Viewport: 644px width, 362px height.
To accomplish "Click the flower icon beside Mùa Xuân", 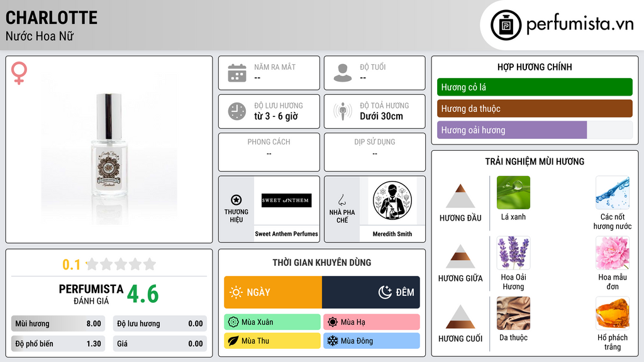I will [233, 322].
